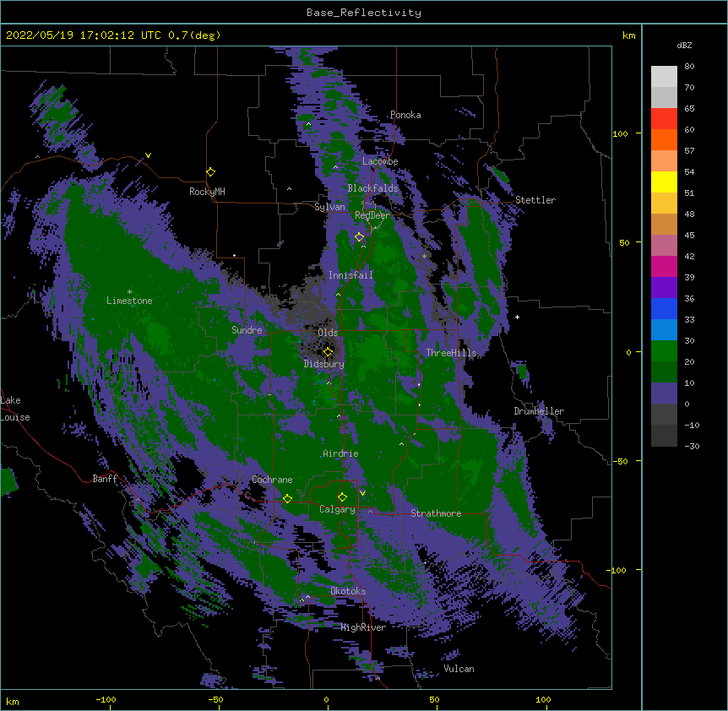Click the Sylvan label
This screenshot has width=728, height=711.
(329, 207)
